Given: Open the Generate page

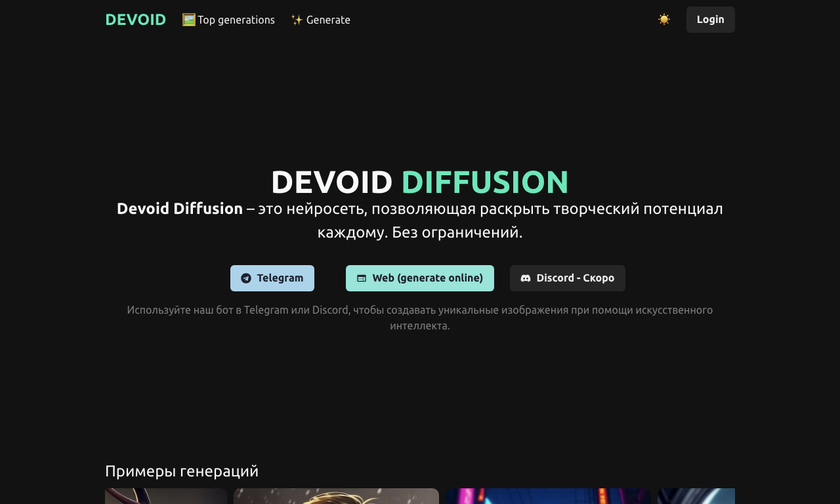Looking at the screenshot, I should pos(320,20).
